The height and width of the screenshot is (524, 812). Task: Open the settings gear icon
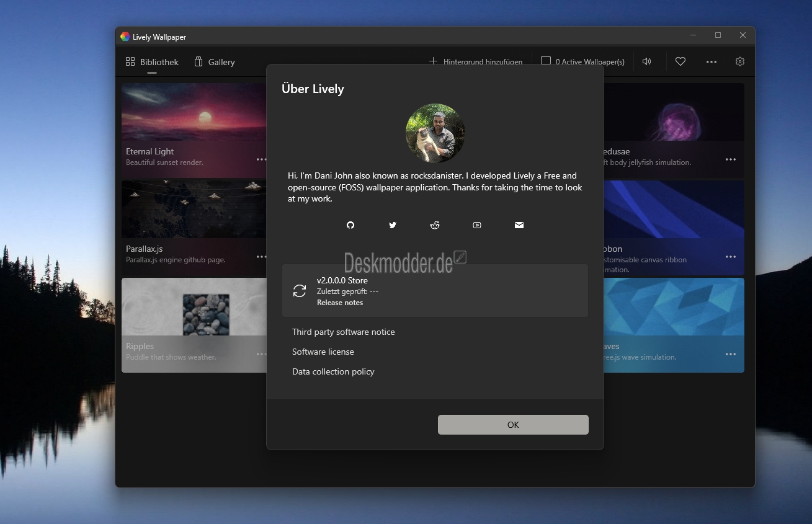(x=740, y=61)
